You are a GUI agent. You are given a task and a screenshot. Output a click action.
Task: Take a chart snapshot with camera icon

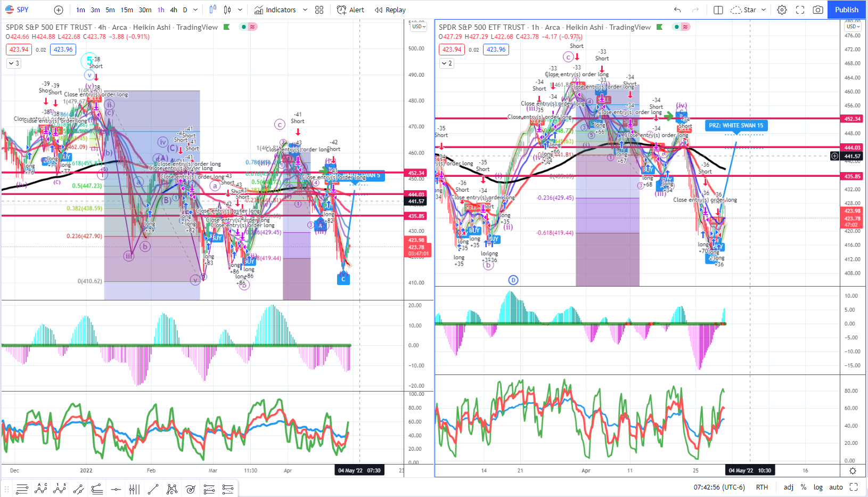(x=818, y=10)
